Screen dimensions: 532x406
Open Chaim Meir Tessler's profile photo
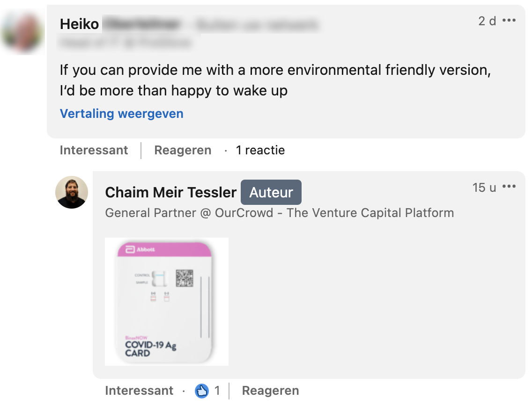coord(72,192)
